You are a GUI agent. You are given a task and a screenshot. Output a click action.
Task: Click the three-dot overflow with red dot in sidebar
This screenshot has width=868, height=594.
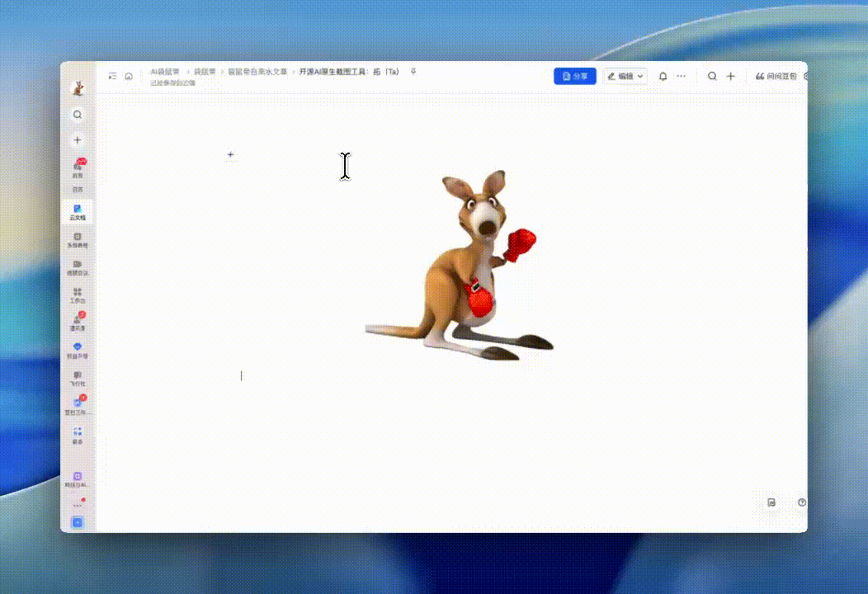pos(78,504)
